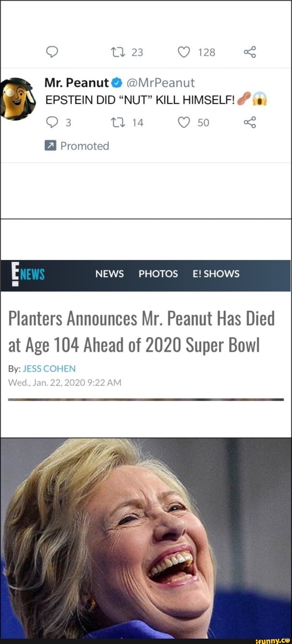Viewport: 292px width, 644px height.
Task: Go to the E! News logo home
Action: click(28, 274)
